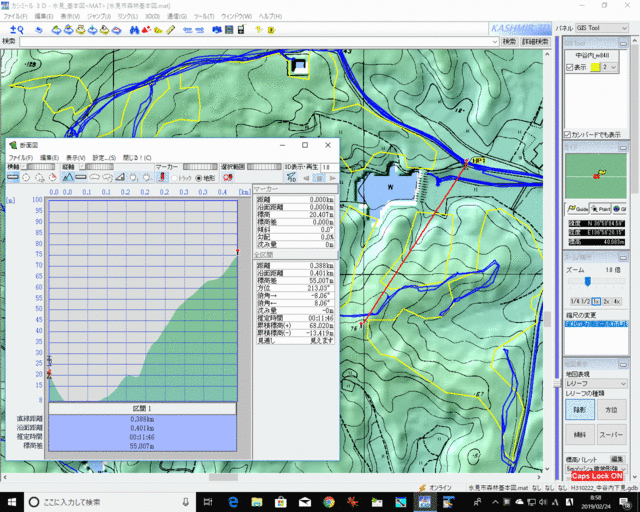Open the 3D(D) menu

point(152,16)
